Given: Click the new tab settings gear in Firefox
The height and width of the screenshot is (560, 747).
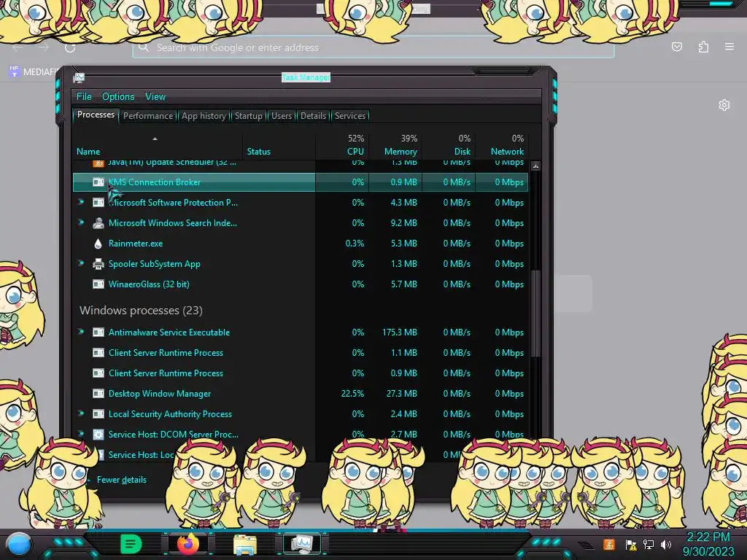Looking at the screenshot, I should [x=724, y=105].
